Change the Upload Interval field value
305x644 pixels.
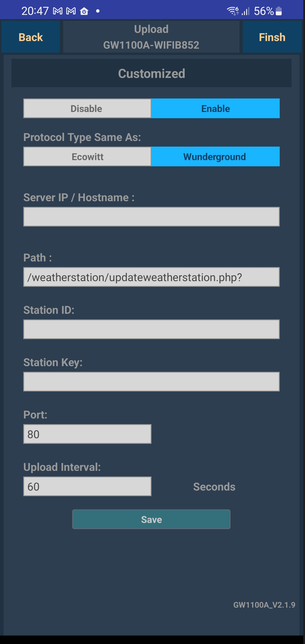pyautogui.click(x=87, y=487)
